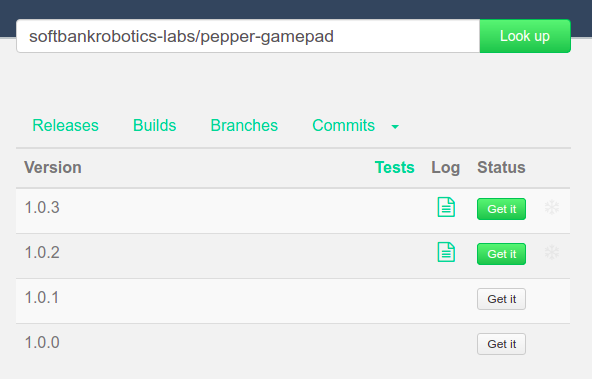Click Get it for version 1.0.2
This screenshot has height=379, width=592.
[x=501, y=254]
